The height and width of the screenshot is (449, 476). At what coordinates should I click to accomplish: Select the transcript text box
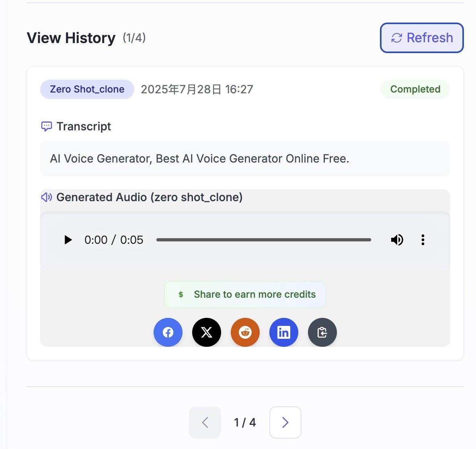point(245,159)
